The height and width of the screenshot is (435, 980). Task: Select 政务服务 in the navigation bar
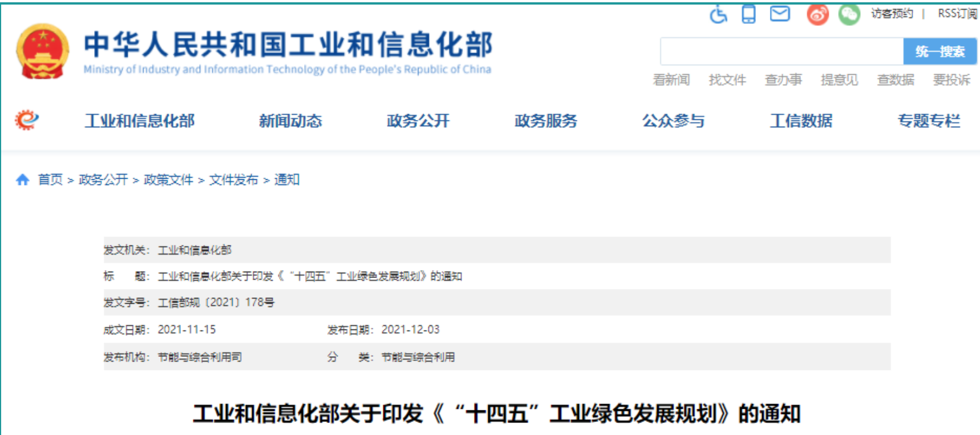pyautogui.click(x=546, y=121)
